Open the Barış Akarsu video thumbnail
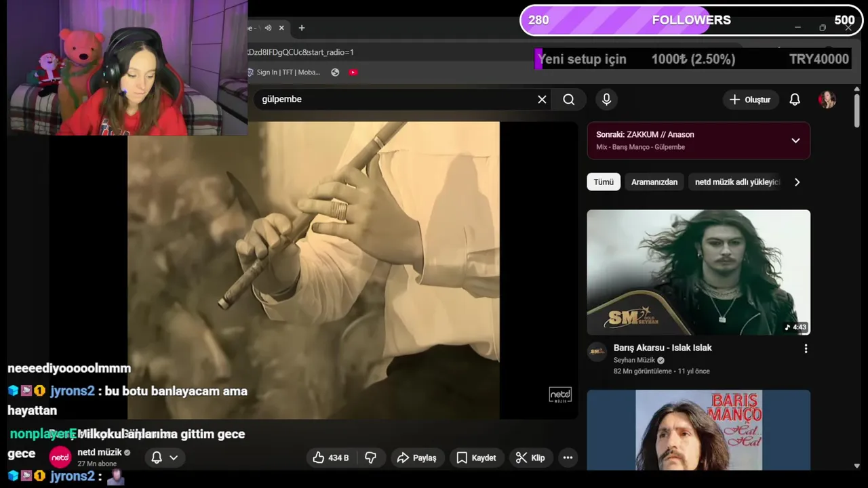The image size is (868, 488). coord(698,272)
